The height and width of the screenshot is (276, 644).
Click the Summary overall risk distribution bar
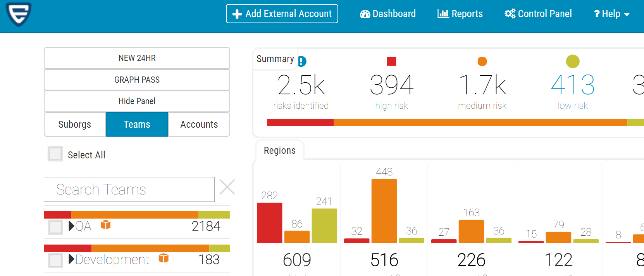455,123
